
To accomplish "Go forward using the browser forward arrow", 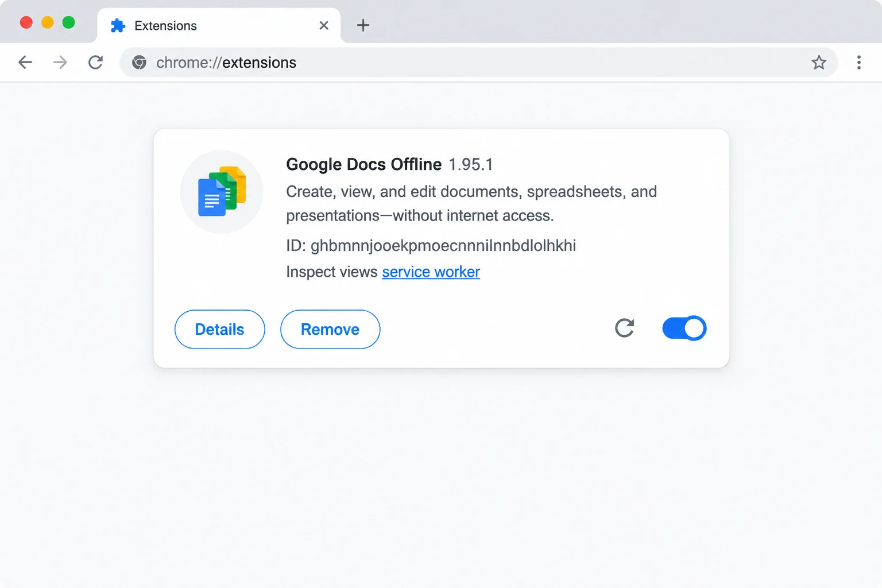I will click(60, 62).
